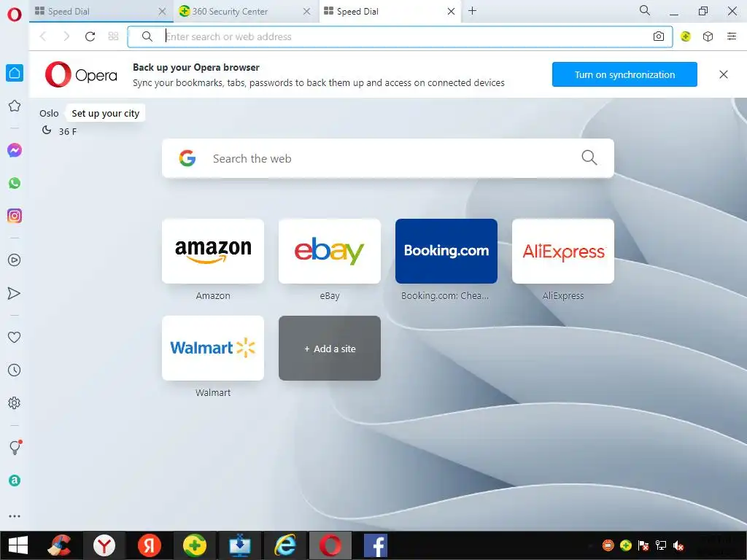Screen dimensions: 747x560
Task: Open green 'a' extension in sidebar
Action: click(x=15, y=481)
